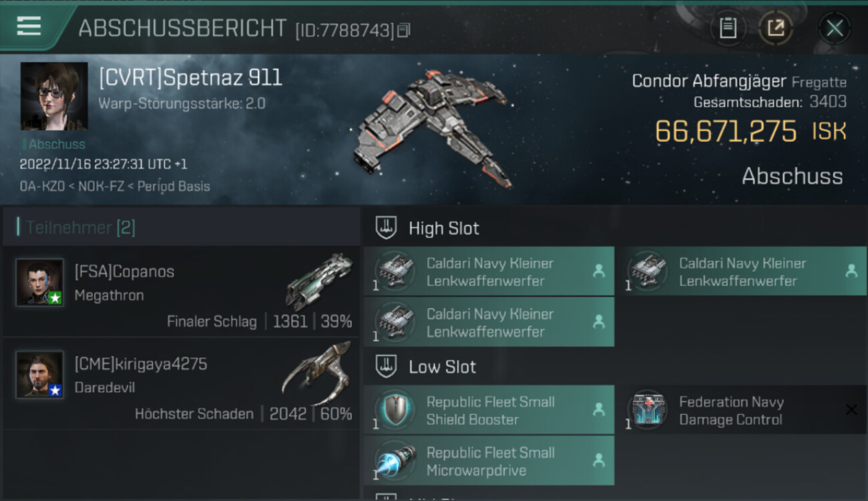This screenshot has width=868, height=501.
Task: View kirigaya4275 pilot portrait
Action: 40,375
